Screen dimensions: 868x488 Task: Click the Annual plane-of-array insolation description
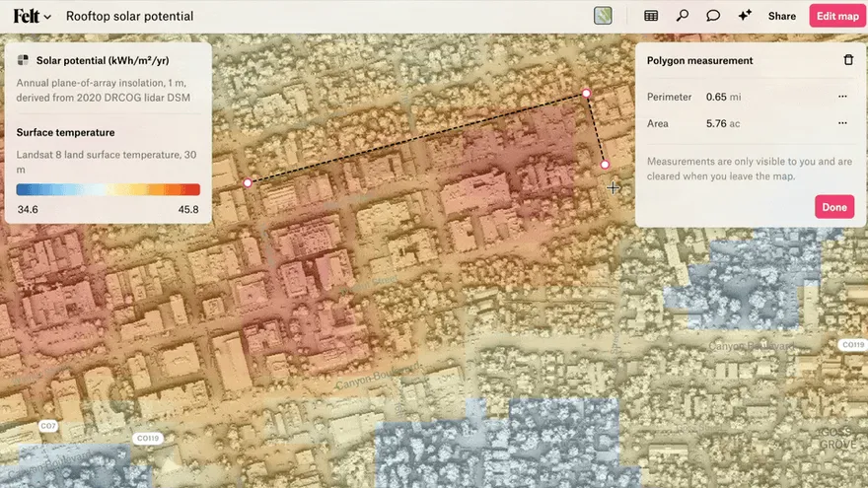coord(103,90)
